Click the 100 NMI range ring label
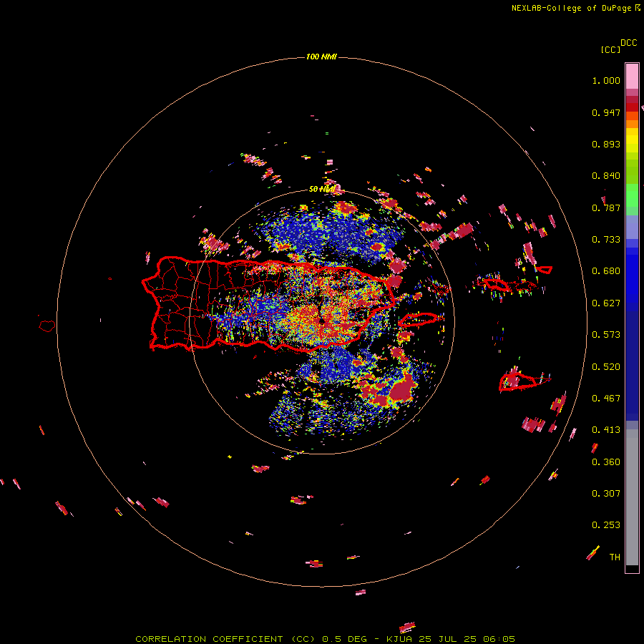Viewport: 644px width, 644px height. point(321,57)
